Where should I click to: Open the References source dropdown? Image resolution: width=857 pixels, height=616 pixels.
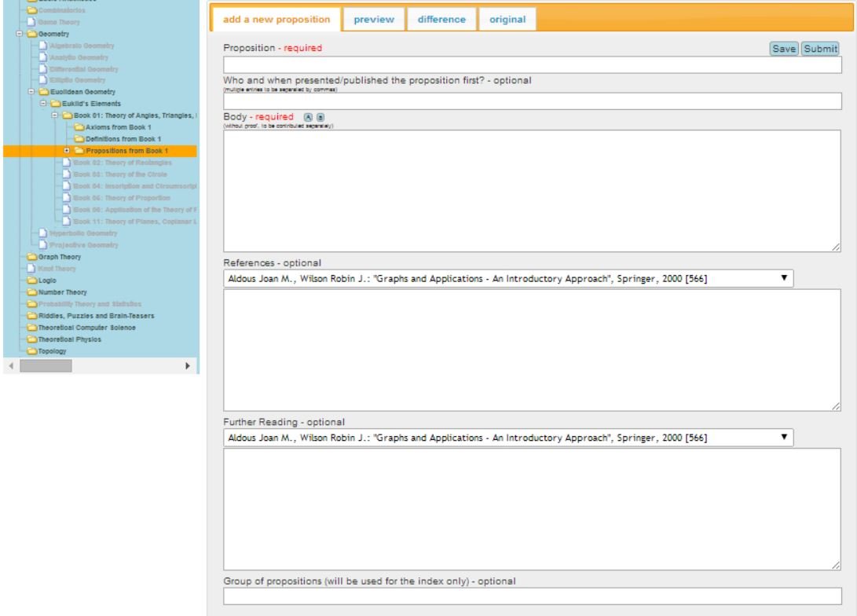tap(509, 278)
